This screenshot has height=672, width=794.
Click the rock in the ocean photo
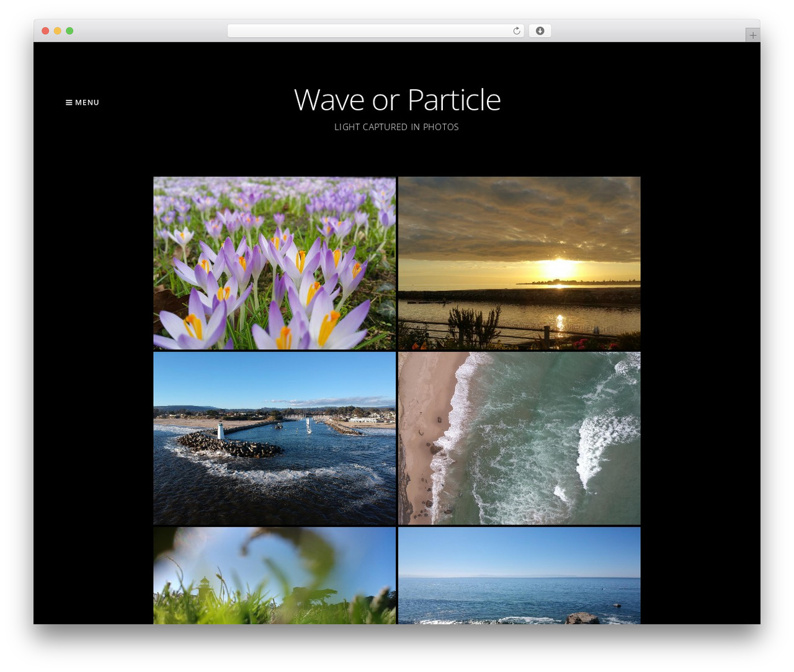click(x=582, y=618)
